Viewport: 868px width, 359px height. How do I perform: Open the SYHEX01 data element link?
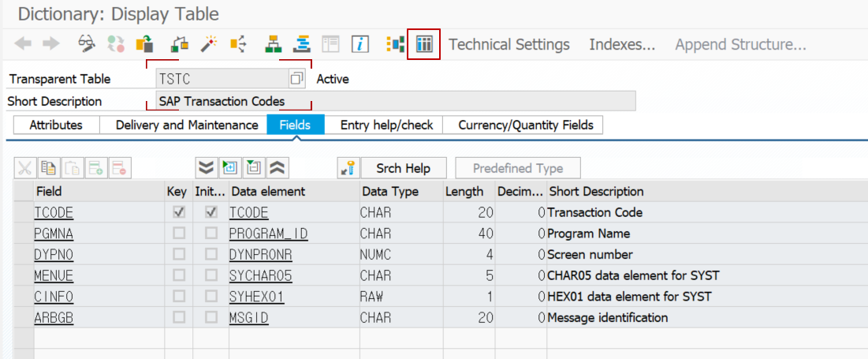(x=256, y=297)
